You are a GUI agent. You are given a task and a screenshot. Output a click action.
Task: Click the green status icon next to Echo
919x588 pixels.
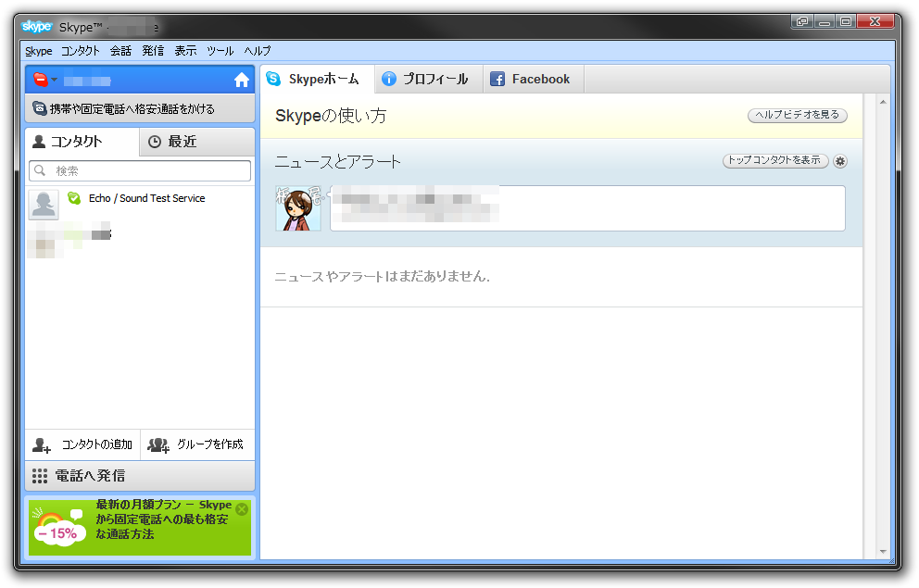(74, 198)
